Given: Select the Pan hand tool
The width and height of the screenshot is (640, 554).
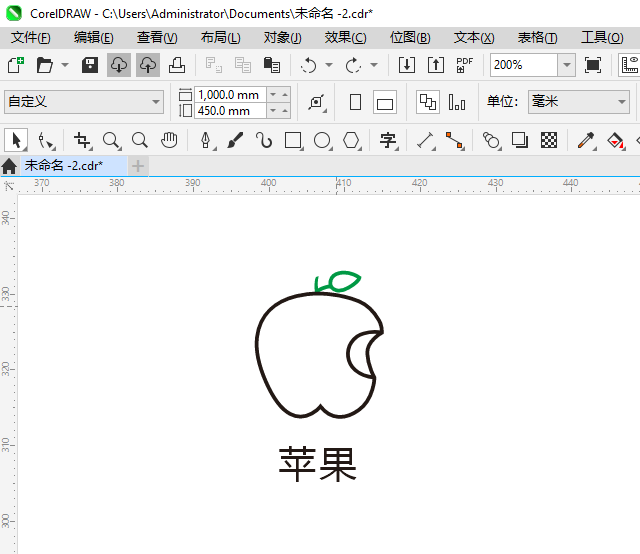Looking at the screenshot, I should [x=169, y=140].
